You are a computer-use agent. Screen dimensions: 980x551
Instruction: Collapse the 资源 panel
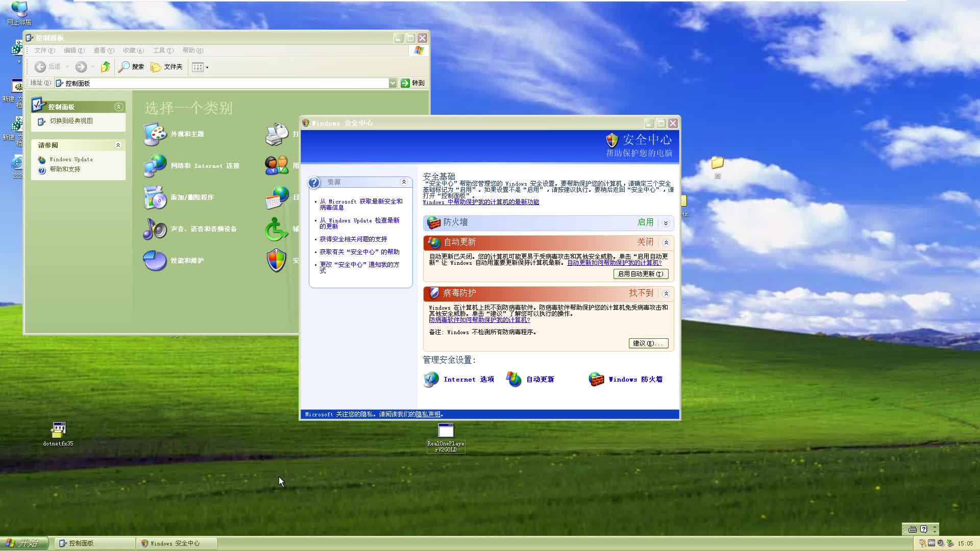pyautogui.click(x=404, y=182)
